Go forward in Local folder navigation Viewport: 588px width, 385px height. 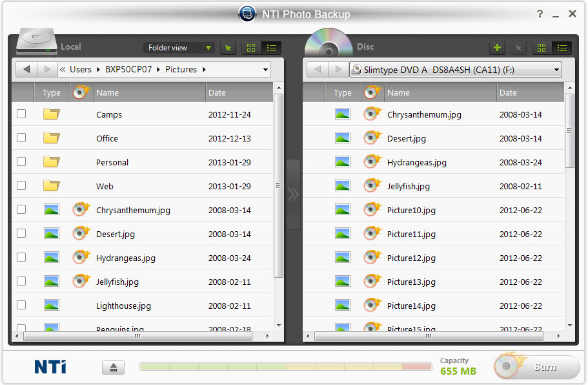[47, 69]
